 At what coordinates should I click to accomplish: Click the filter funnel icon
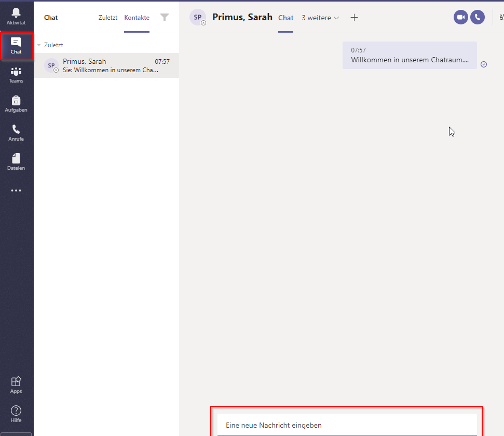click(165, 18)
